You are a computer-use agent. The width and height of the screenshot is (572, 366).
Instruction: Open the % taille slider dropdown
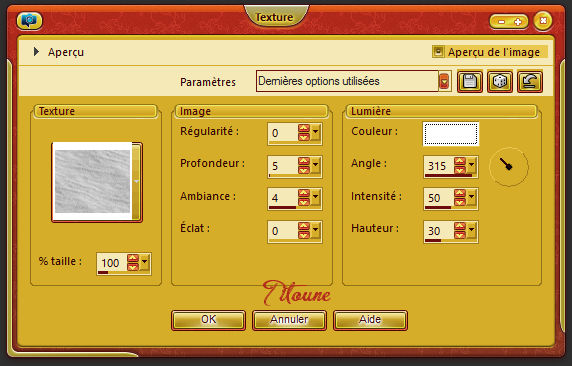[x=145, y=262]
